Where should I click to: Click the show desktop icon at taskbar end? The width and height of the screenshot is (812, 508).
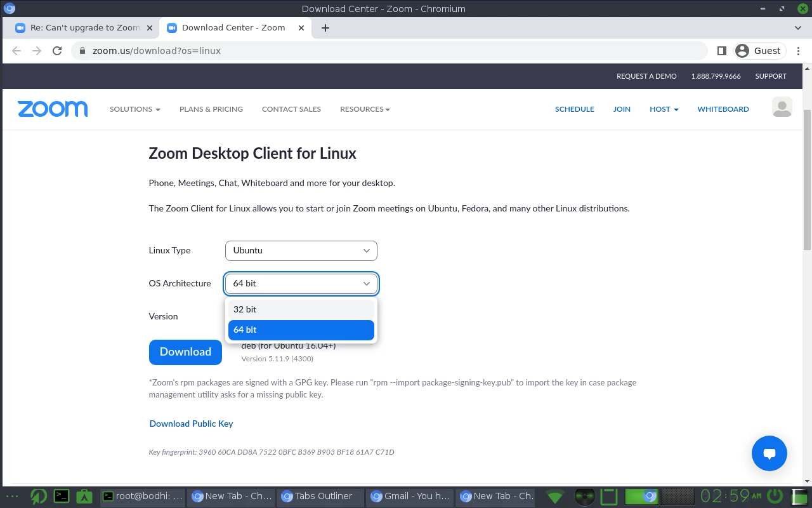pyautogui.click(x=800, y=496)
